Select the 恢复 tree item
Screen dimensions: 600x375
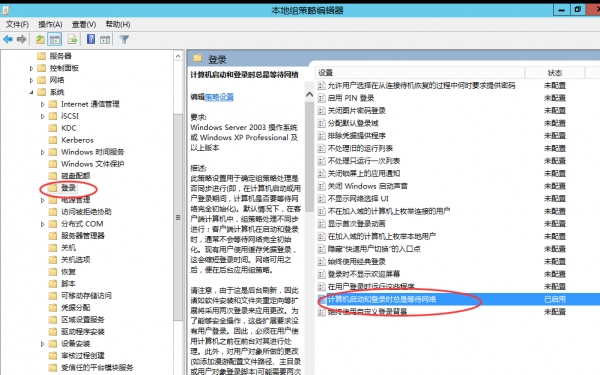click(x=68, y=272)
